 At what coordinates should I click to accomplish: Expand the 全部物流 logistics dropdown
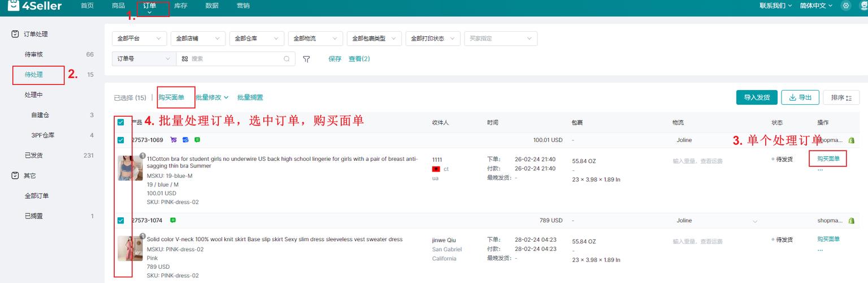[x=315, y=38]
